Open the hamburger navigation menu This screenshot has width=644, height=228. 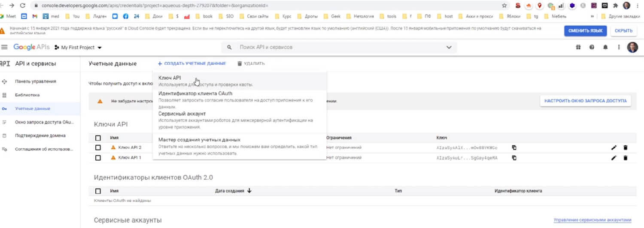pos(4,47)
